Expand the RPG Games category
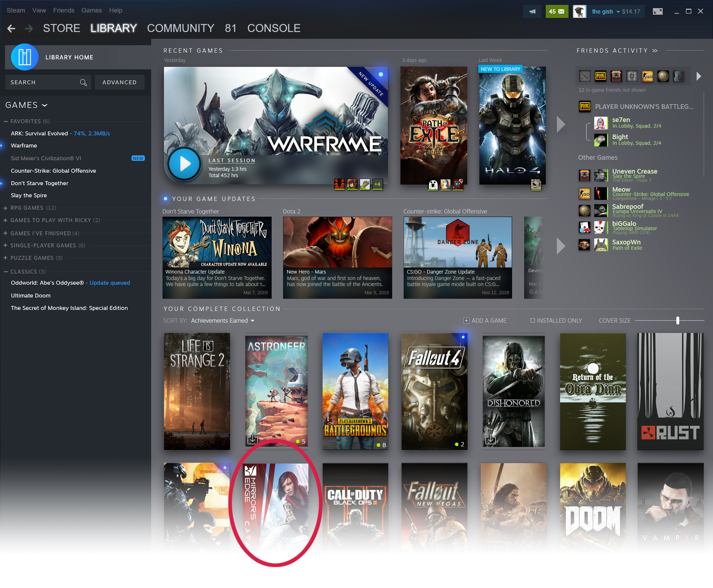The image size is (713, 588). [x=6, y=208]
